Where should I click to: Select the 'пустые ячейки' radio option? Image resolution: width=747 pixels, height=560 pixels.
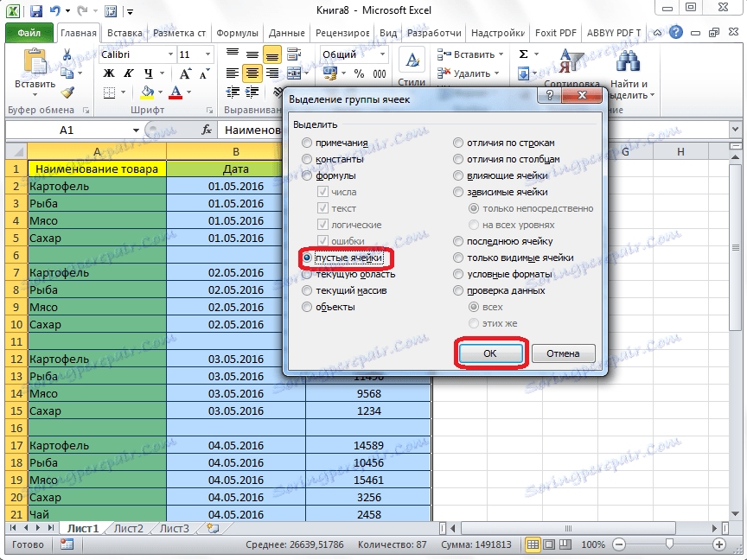(307, 258)
